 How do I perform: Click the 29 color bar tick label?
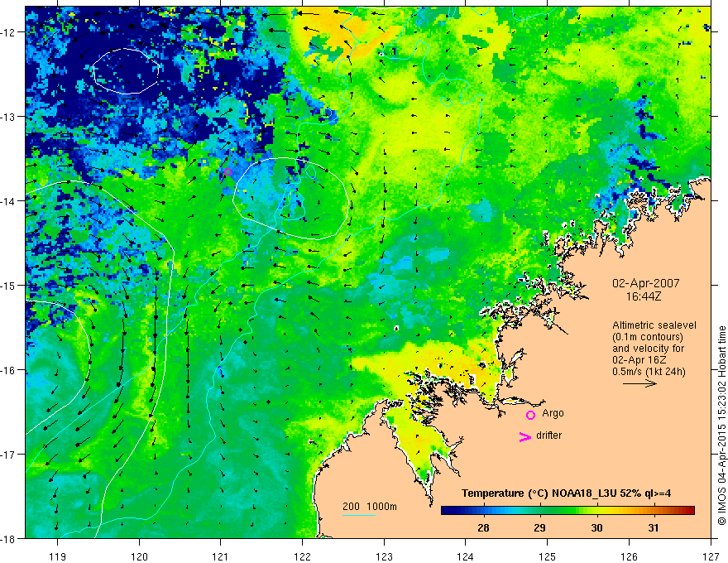click(539, 527)
